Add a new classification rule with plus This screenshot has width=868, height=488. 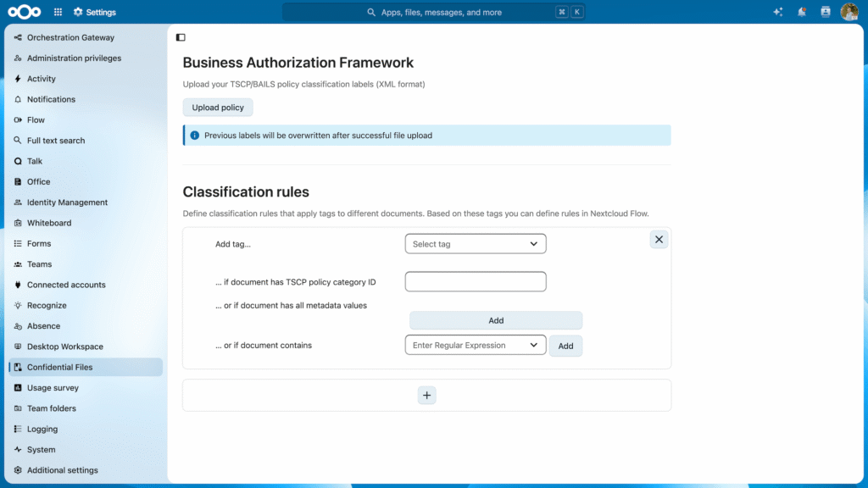click(427, 395)
